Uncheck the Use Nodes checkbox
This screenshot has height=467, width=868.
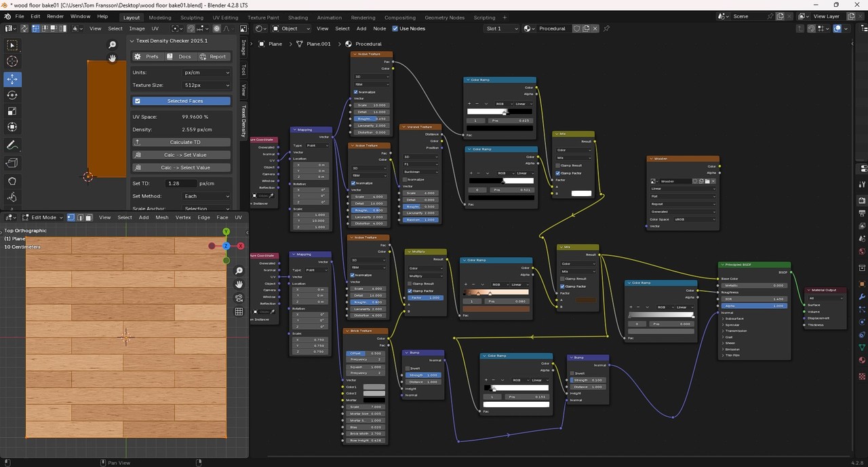coord(395,29)
